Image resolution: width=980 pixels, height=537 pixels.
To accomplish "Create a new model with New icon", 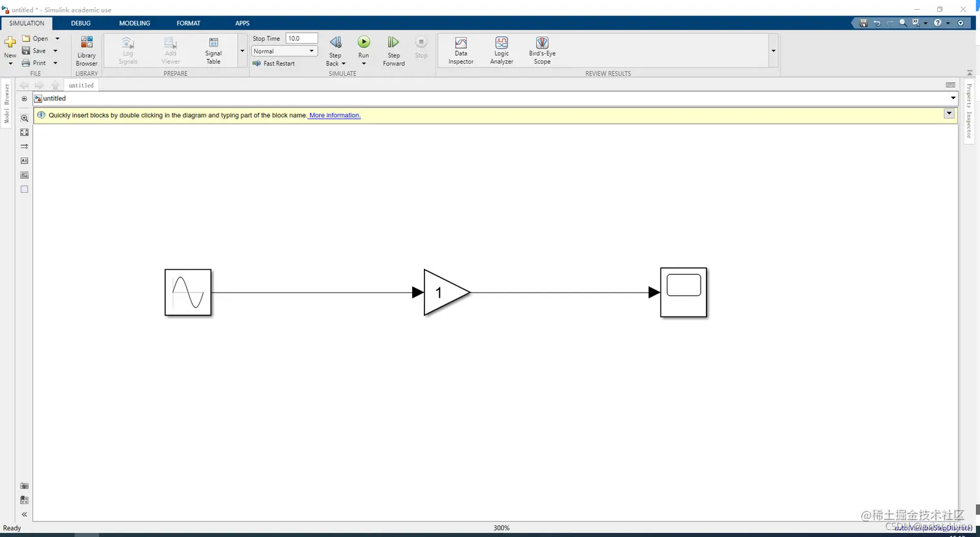I will pyautogui.click(x=10, y=42).
